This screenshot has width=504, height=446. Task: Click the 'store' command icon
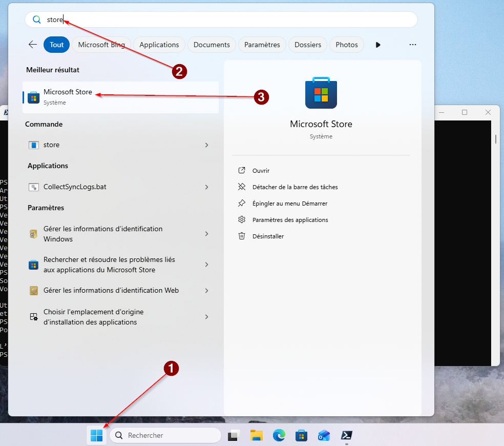coord(33,145)
